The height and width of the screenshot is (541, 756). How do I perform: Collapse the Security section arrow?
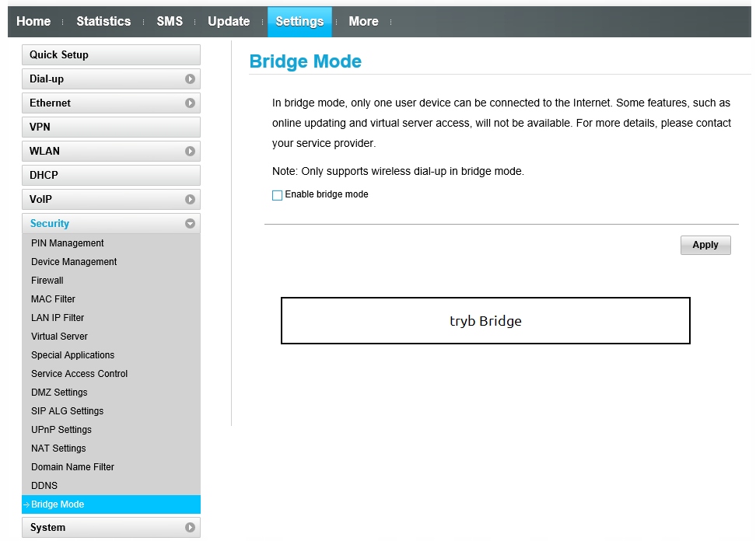click(190, 224)
